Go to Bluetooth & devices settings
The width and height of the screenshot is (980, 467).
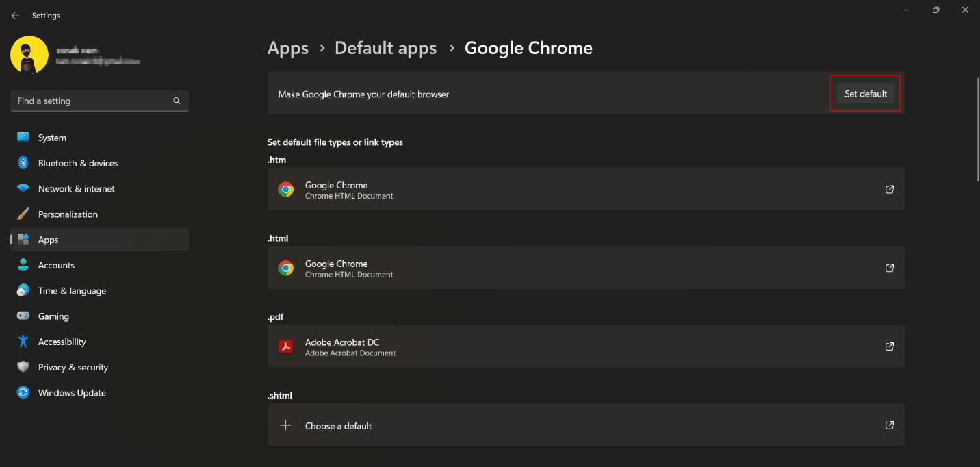click(78, 163)
